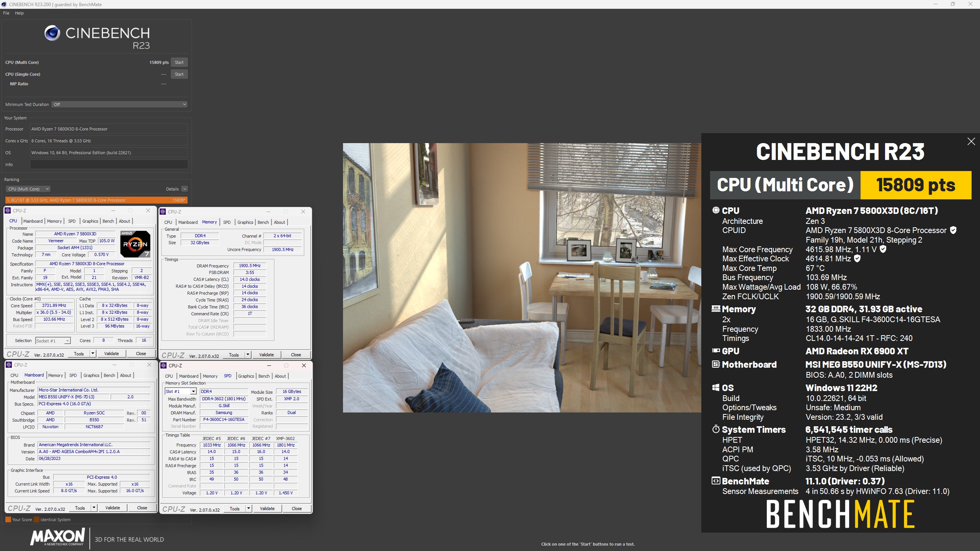Screen dimensions: 980x551
Task: Click Close button in CPU-Z Mainboard window
Action: coord(142,508)
